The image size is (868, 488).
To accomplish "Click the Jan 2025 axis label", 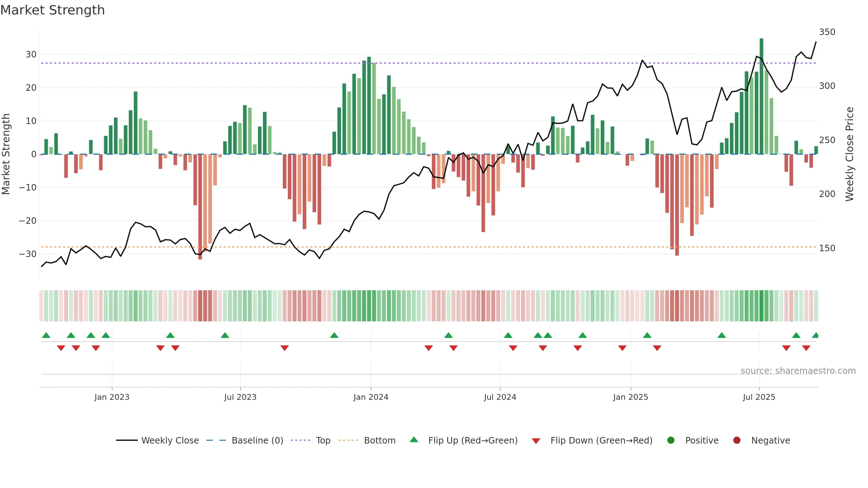I will (x=631, y=397).
